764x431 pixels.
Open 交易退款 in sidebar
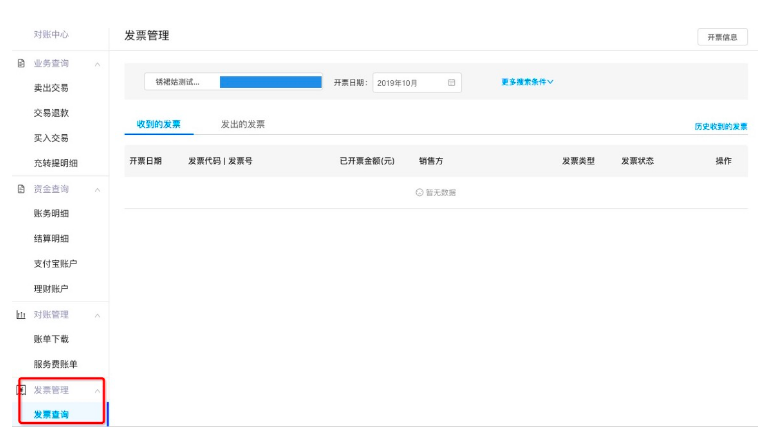[51, 113]
